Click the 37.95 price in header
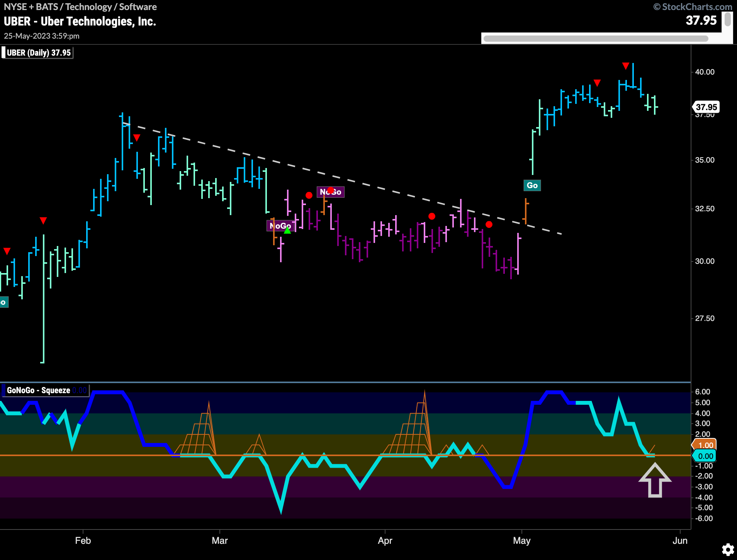This screenshot has height=560, width=737. [x=701, y=20]
